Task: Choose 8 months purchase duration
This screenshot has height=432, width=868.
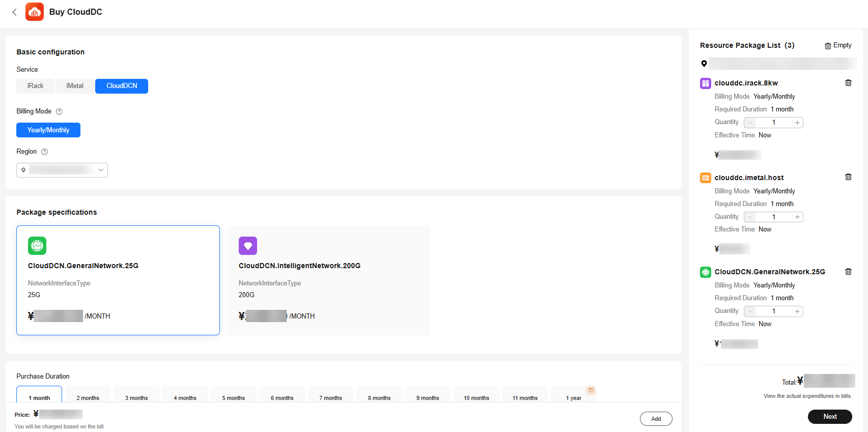Action: [x=379, y=395]
